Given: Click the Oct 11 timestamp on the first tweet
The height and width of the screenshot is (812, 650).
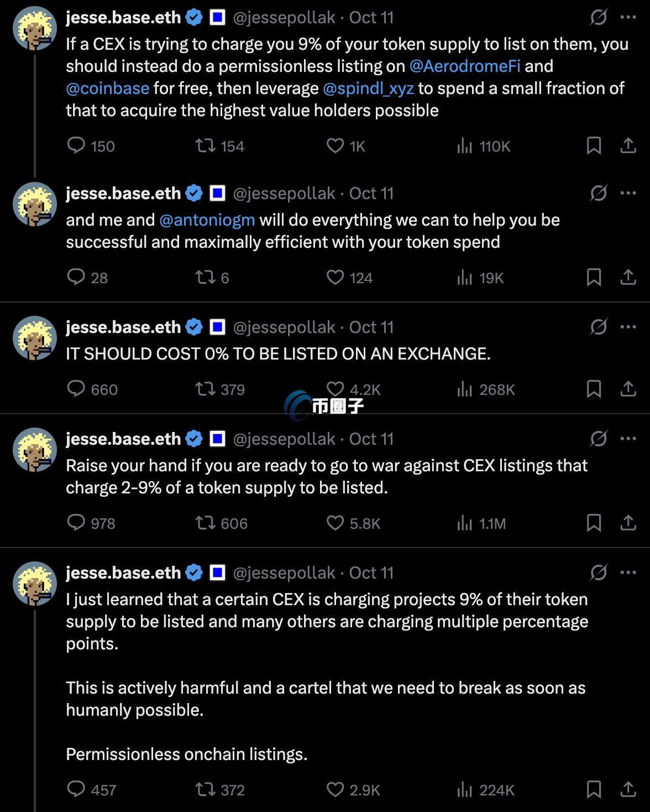Looking at the screenshot, I should click(371, 17).
